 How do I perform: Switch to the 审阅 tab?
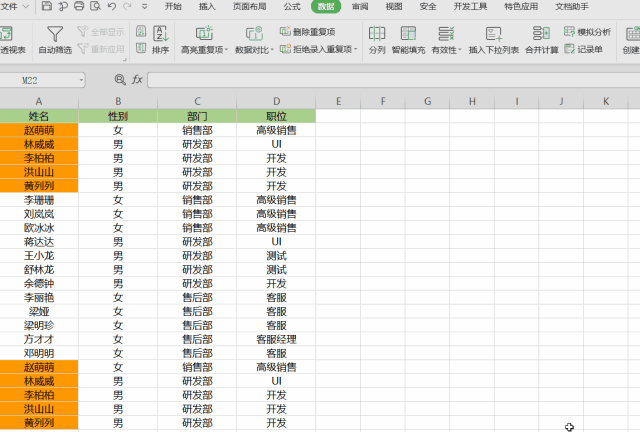tap(360, 7)
